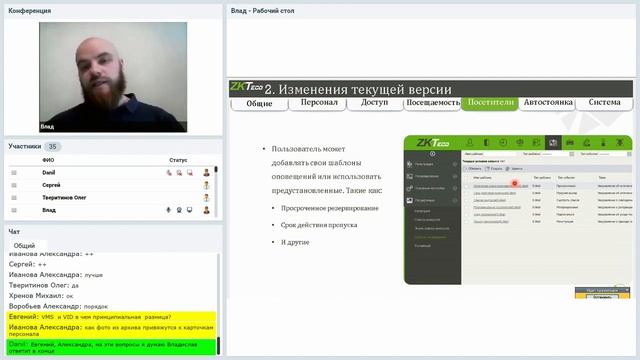Check the box next to Danil

pyautogui.click(x=14, y=173)
